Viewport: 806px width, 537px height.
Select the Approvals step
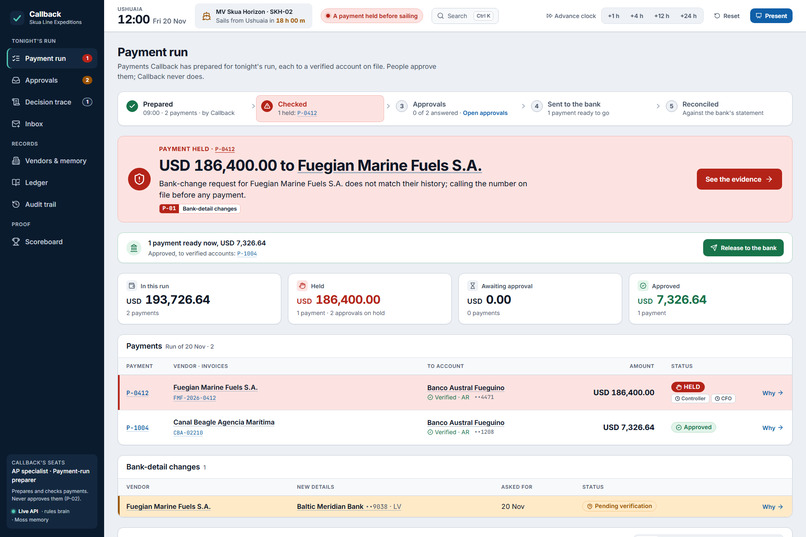pyautogui.click(x=455, y=108)
